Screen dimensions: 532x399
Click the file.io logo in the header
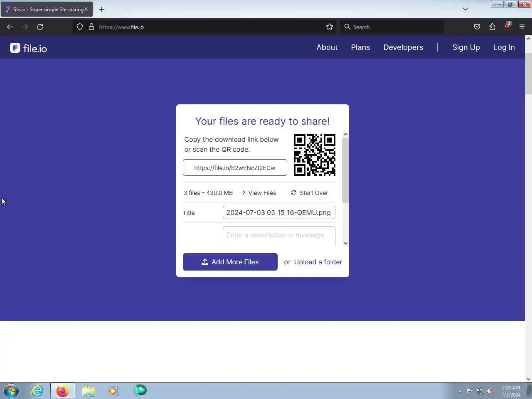click(28, 48)
